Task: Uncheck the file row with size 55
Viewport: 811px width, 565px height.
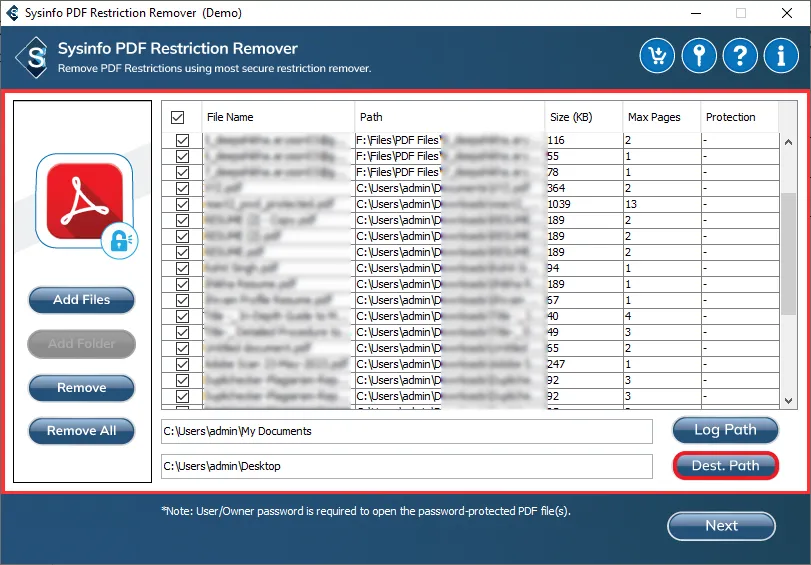Action: (x=182, y=156)
